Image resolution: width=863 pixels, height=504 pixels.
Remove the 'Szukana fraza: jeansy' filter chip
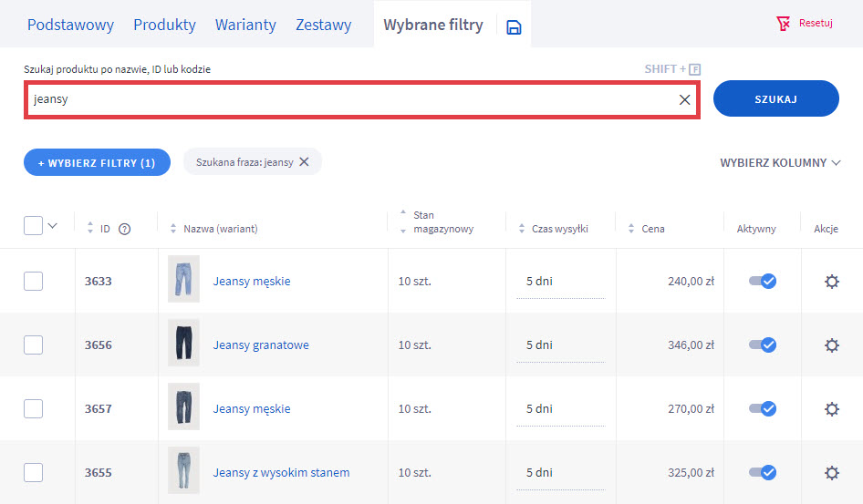[x=304, y=161]
